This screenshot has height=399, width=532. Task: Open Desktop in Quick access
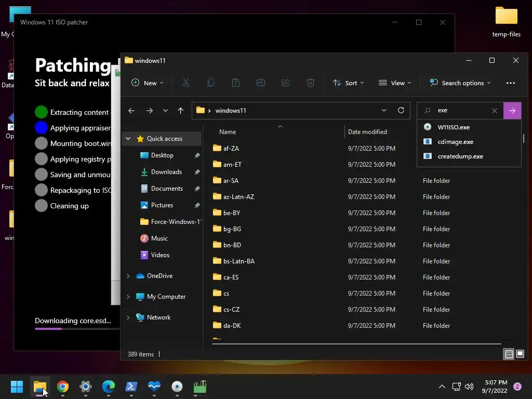coord(162,155)
